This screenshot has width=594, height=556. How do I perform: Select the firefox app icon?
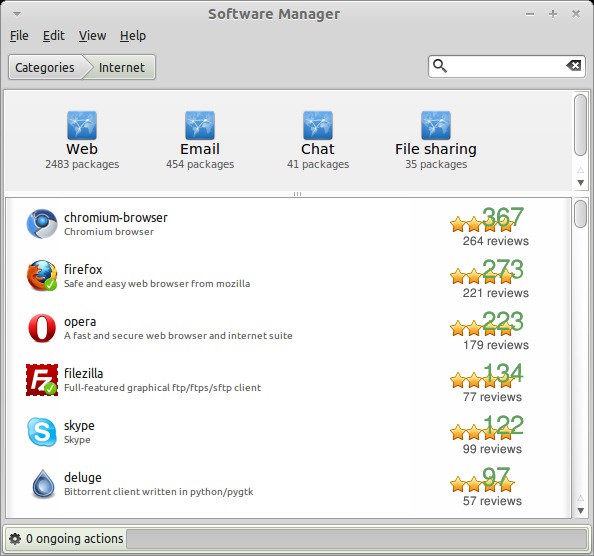[x=42, y=276]
